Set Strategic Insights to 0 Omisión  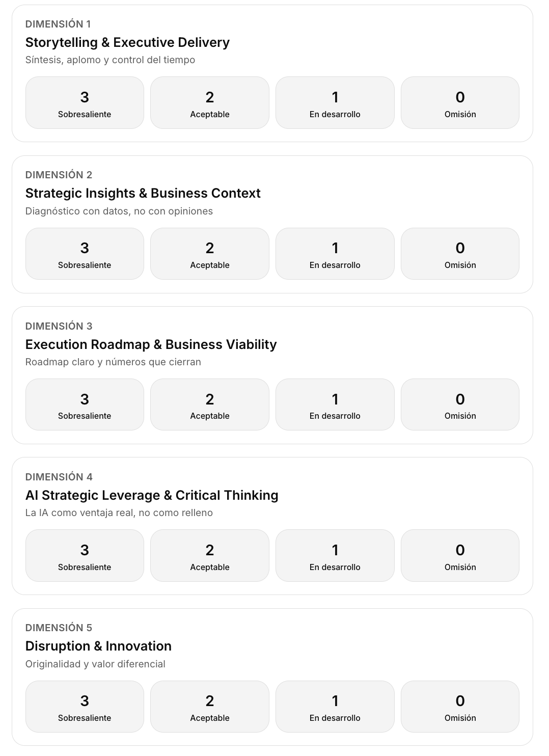pos(460,254)
